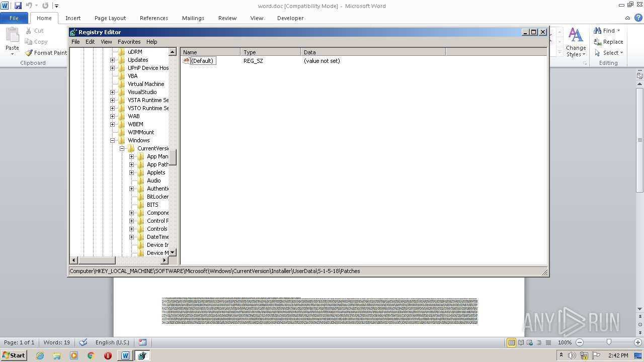Viewport: 644px width, 362px height.
Task: Open the Registry Editor File menu
Action: (75, 42)
